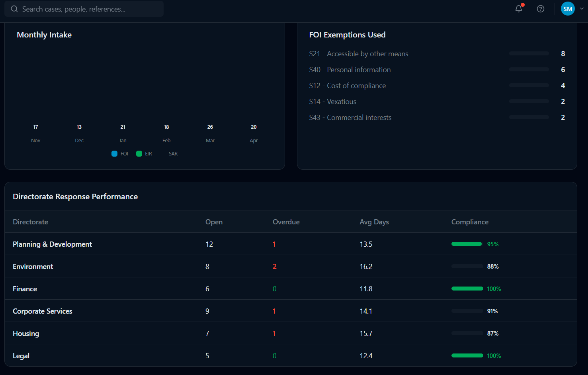Open the help question mark icon

click(541, 9)
